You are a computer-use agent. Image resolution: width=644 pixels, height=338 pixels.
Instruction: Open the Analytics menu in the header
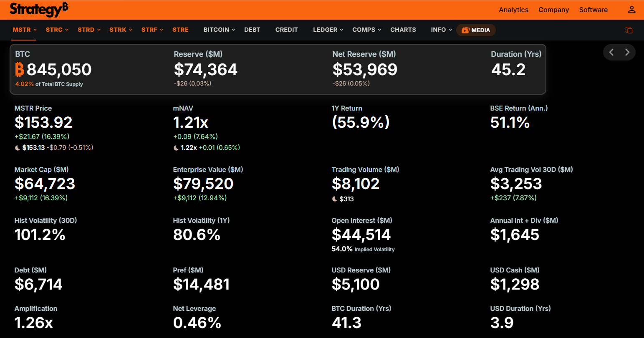pos(514,10)
